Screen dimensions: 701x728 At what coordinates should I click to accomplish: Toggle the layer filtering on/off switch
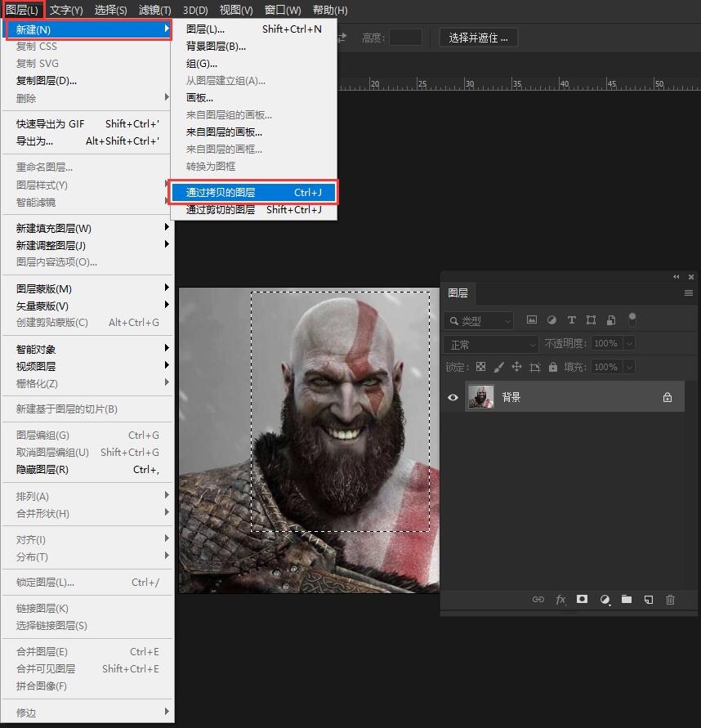pyautogui.click(x=632, y=319)
